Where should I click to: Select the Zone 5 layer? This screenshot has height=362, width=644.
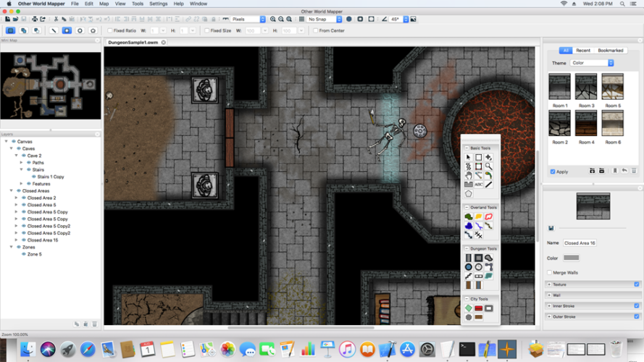click(x=34, y=254)
